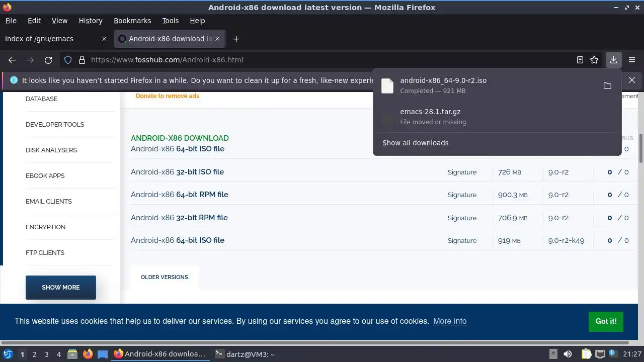644x362 pixels.
Task: Open volume control in system tray
Action: point(568,354)
